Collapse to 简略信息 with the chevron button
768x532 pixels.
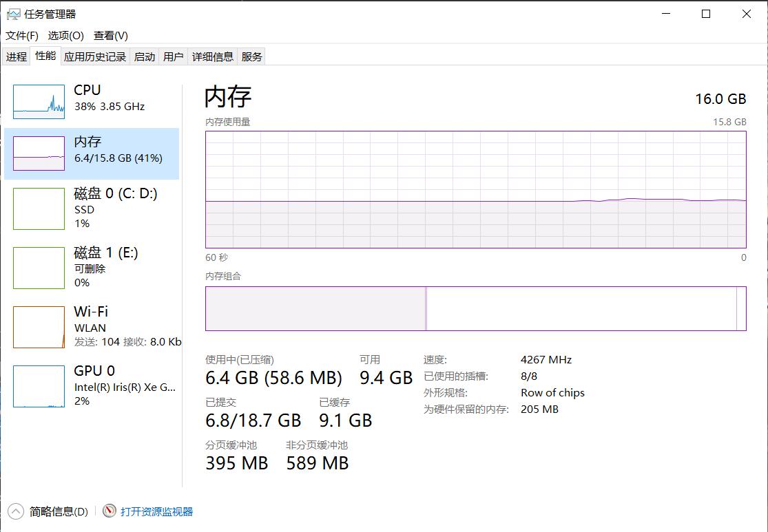(15, 511)
